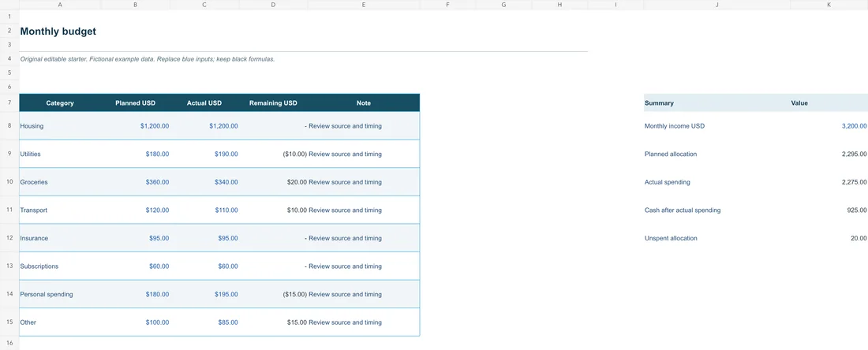Select the Personal spending category cell

(60, 294)
